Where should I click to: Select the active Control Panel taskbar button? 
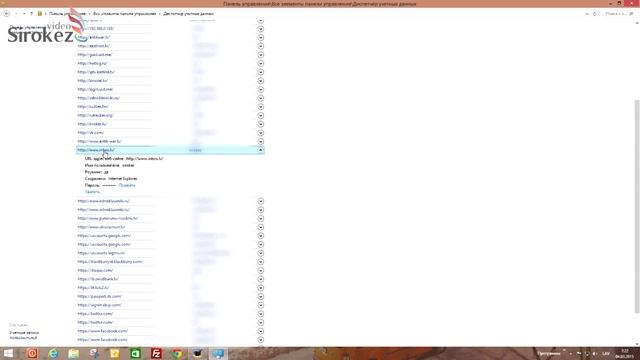218,353
